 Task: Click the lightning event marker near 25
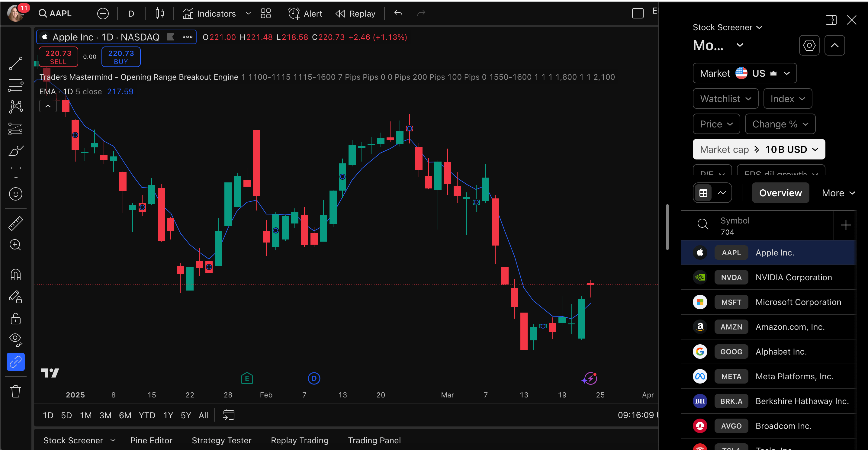pyautogui.click(x=590, y=379)
